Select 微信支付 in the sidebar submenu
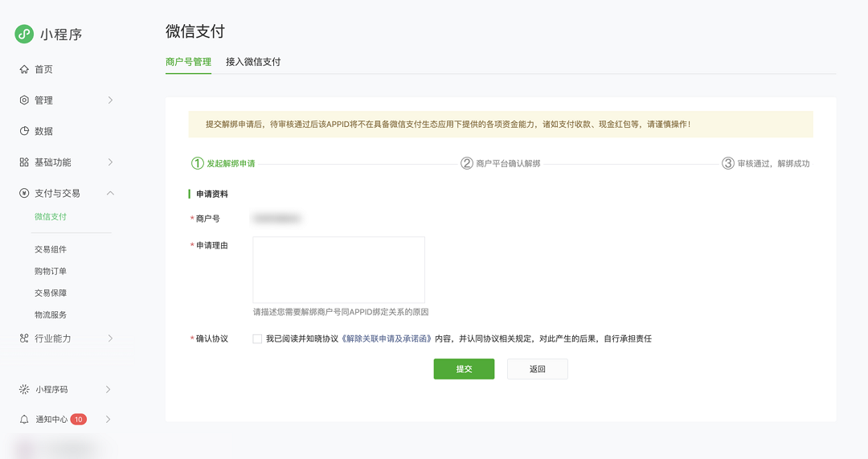The width and height of the screenshot is (868, 459). click(x=51, y=216)
